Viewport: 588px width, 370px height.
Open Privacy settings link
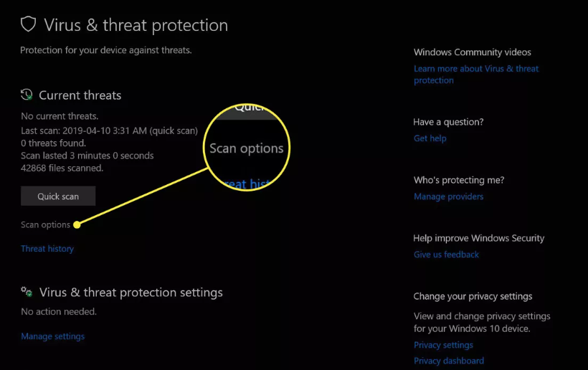click(x=443, y=345)
